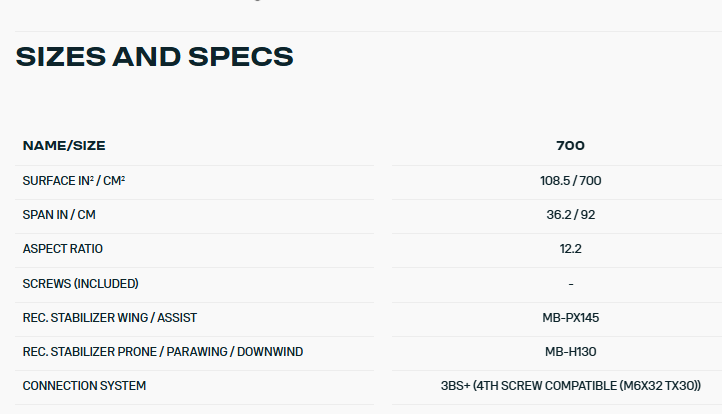Image resolution: width=722 pixels, height=414 pixels.
Task: Click the 36.2 / 92 span value
Action: (x=571, y=215)
